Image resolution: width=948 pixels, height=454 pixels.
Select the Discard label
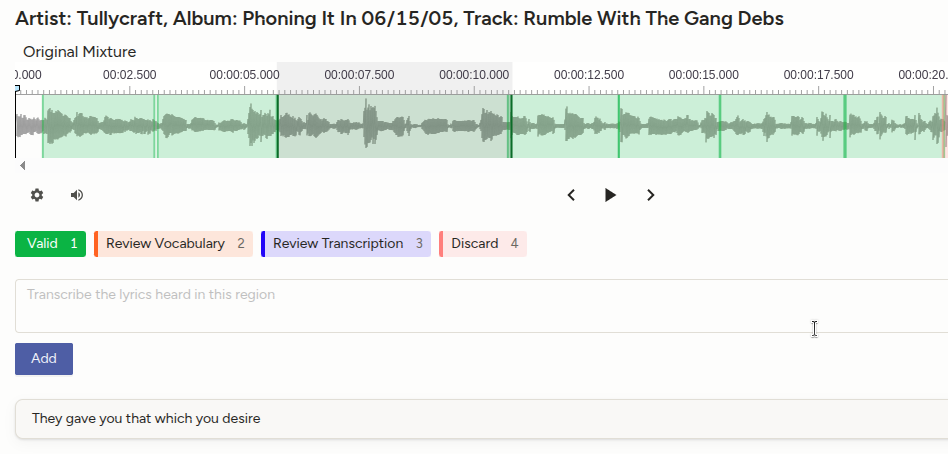(x=483, y=244)
